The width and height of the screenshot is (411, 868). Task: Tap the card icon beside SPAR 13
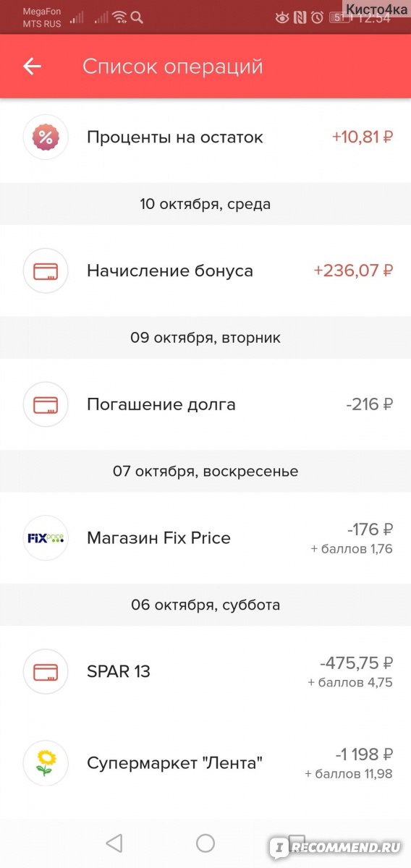(x=46, y=671)
